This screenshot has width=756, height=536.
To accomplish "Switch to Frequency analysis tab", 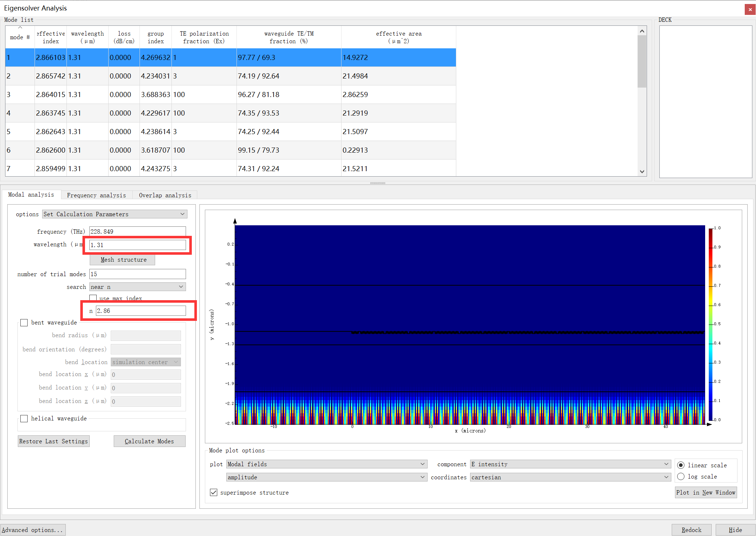I will [96, 195].
